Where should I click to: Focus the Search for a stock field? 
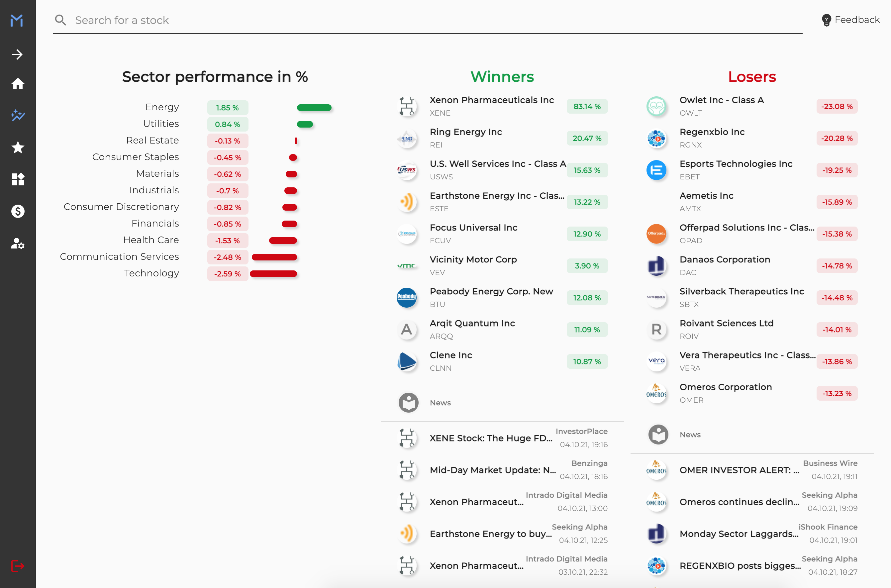428,20
